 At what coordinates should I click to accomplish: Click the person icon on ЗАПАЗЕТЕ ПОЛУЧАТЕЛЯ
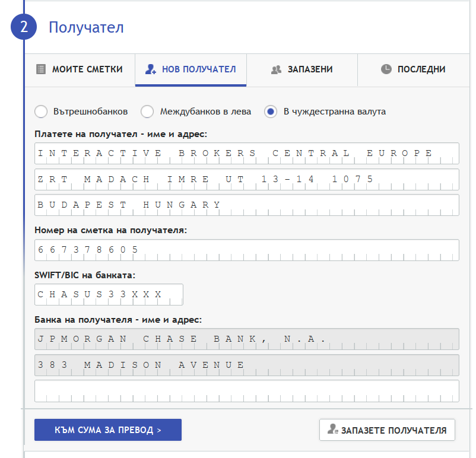333,429
